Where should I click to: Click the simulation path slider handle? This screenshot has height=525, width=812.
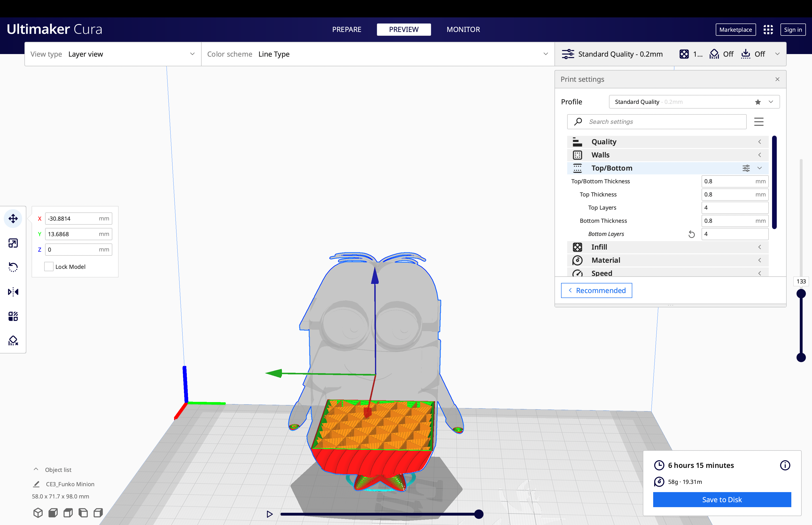479,514
